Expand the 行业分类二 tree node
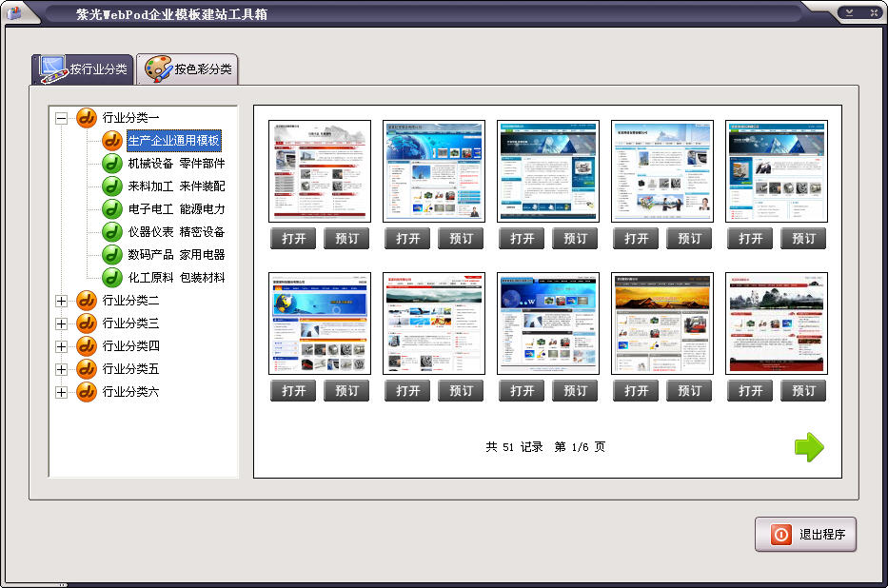The height and width of the screenshot is (588, 888). point(62,301)
